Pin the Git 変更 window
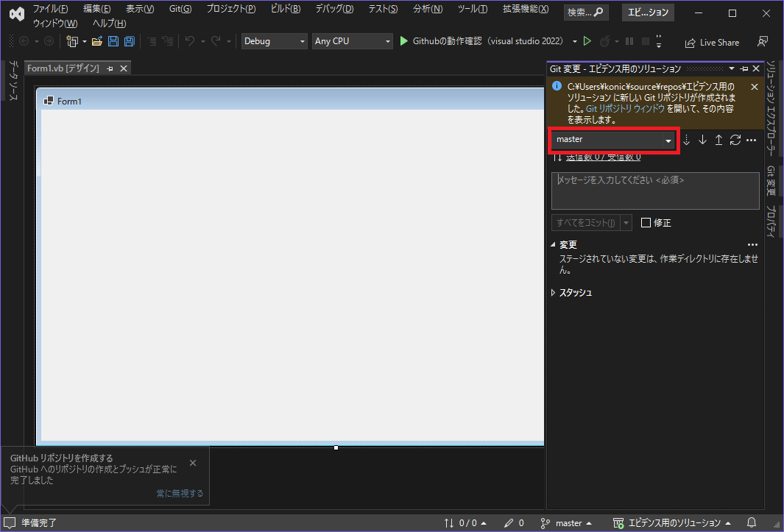 pos(745,68)
